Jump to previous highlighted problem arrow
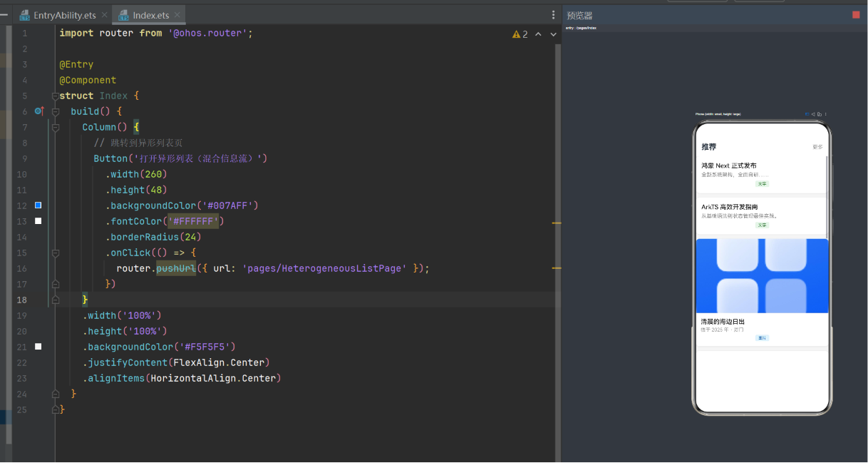The image size is (868, 463). pos(538,34)
